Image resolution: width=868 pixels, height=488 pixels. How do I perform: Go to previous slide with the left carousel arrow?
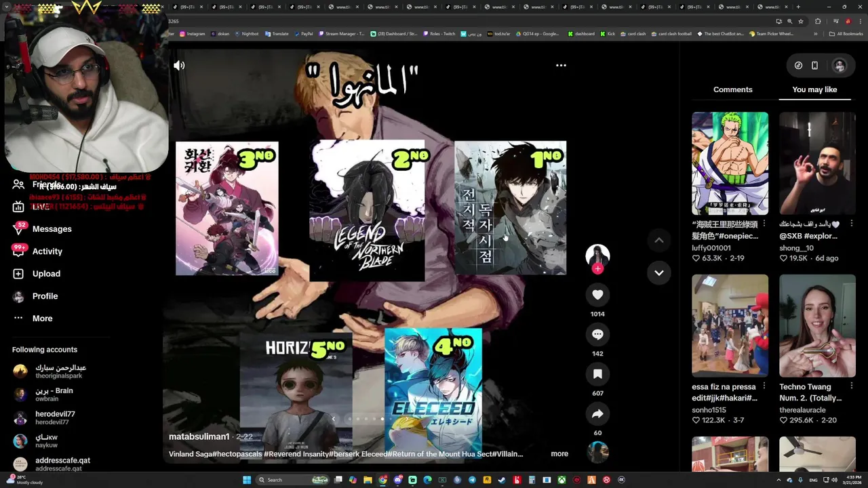click(333, 419)
